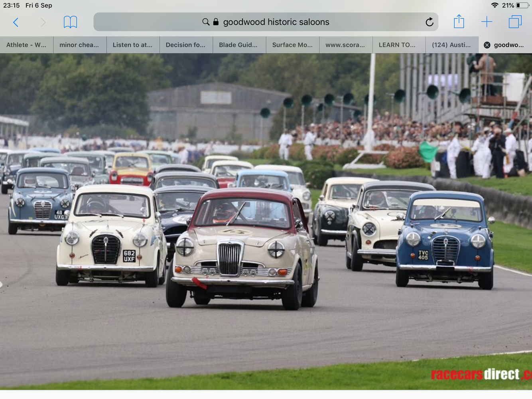
Task: Switch to the Athlete - W... tab
Action: (26, 45)
